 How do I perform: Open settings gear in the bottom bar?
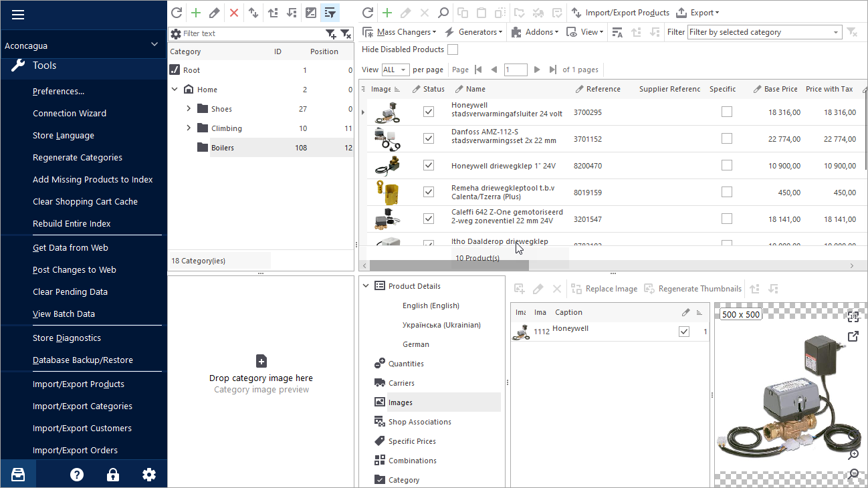click(149, 475)
